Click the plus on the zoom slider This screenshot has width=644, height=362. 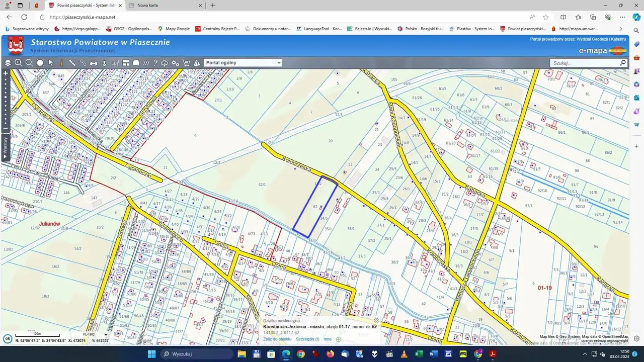[6, 73]
